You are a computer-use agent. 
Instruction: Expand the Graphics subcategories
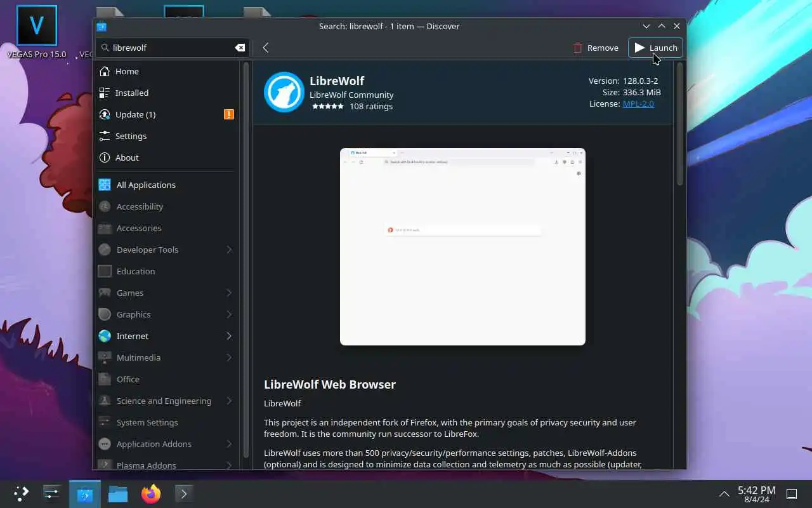coord(229,314)
